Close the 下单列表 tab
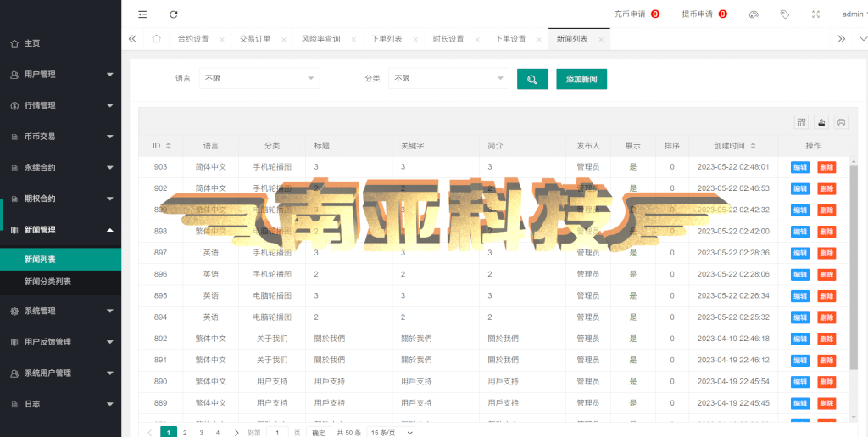868x437 pixels. (415, 39)
